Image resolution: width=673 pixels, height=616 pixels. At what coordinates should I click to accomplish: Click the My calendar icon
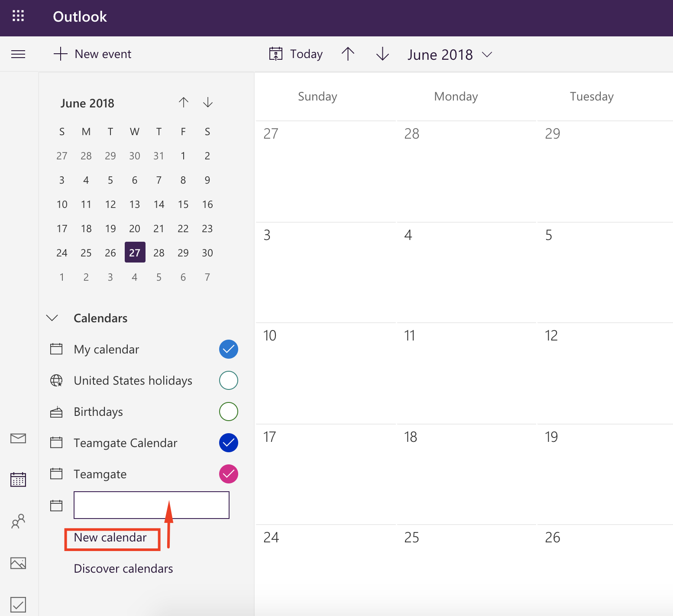click(x=56, y=349)
